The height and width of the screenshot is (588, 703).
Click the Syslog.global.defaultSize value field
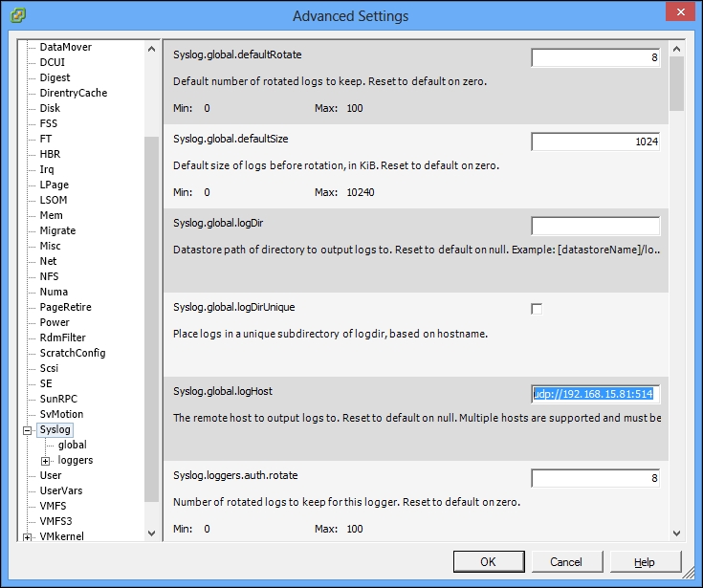[x=595, y=142]
